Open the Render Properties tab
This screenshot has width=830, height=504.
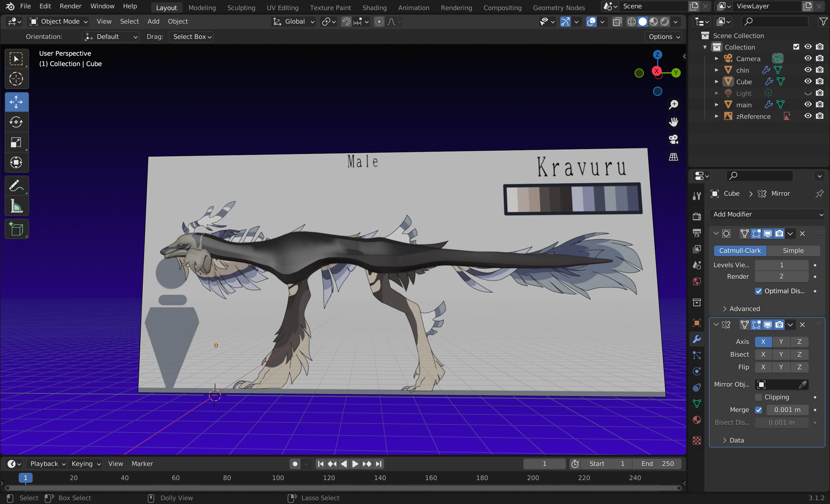[697, 216]
